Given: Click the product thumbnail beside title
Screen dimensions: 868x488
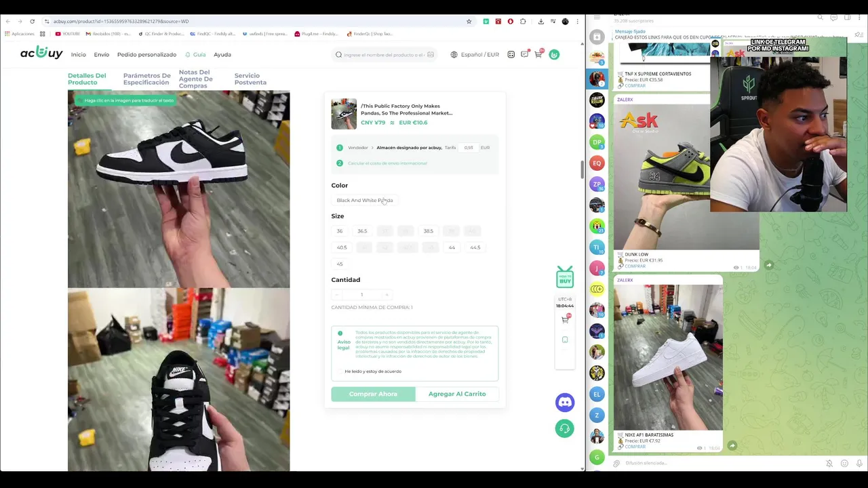Looking at the screenshot, I should point(344,114).
